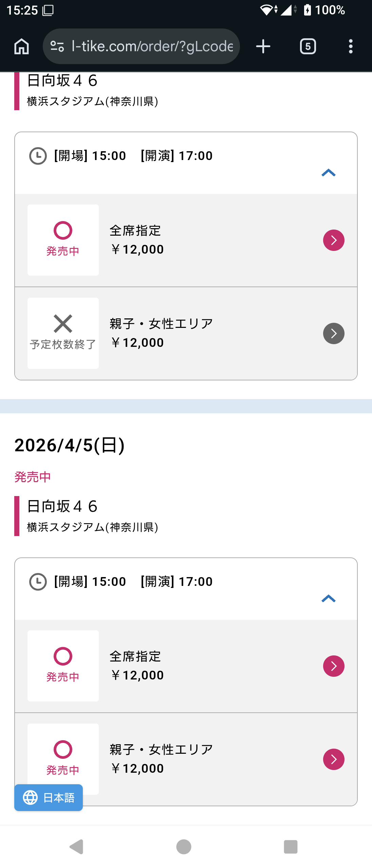Image resolution: width=372 pixels, height=868 pixels.
Task: Select the sold-out 予定枚数終了 ticket row
Action: [204, 334]
